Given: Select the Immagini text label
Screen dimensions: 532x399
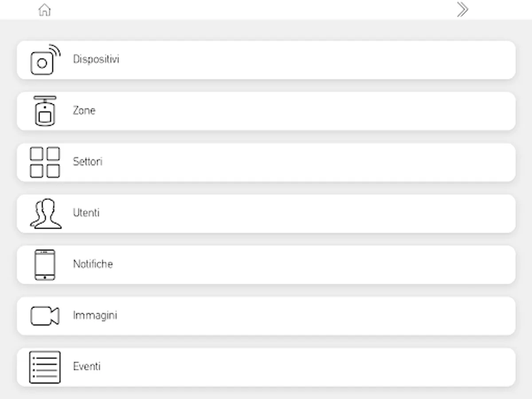Looking at the screenshot, I should coord(95,316).
